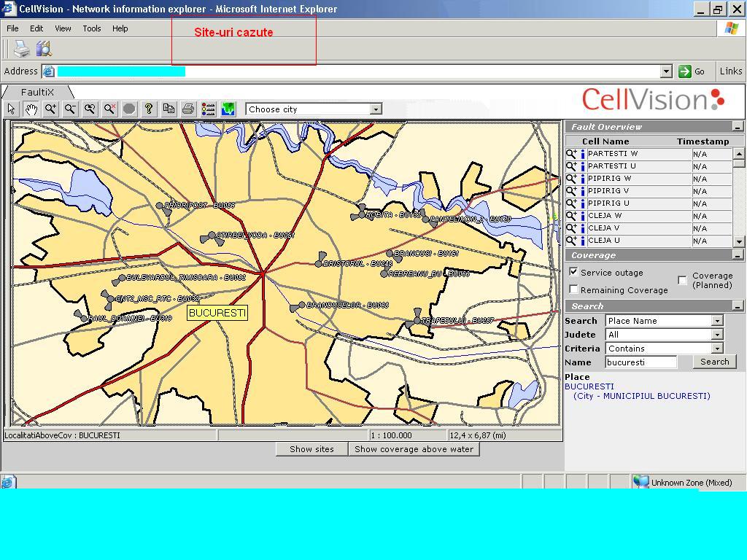Collapse the Coverage panel

(738, 255)
